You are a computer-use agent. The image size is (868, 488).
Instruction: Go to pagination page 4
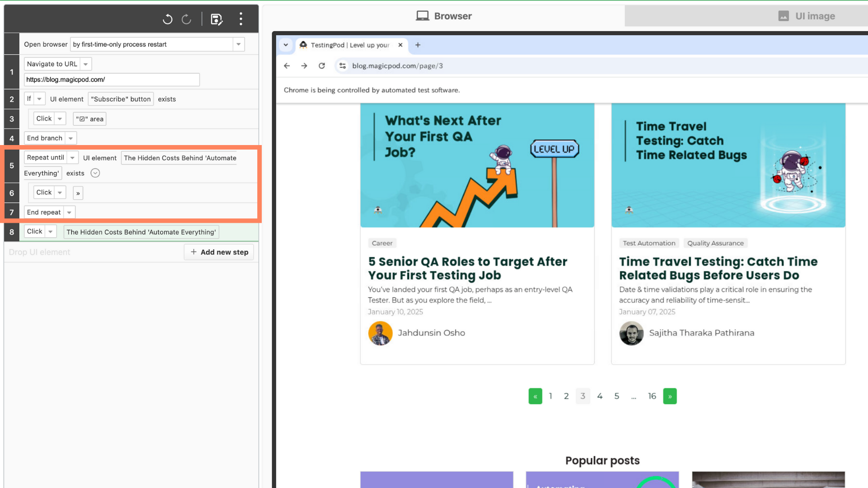click(599, 396)
